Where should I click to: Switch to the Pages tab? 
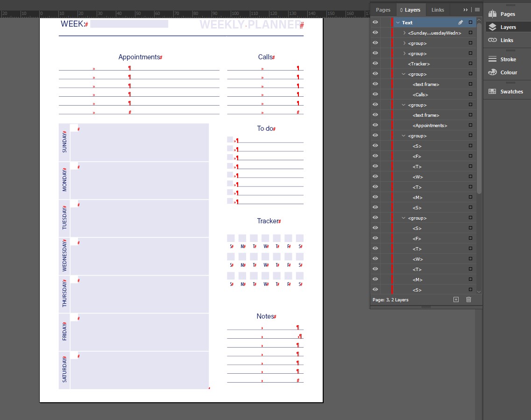(x=383, y=9)
